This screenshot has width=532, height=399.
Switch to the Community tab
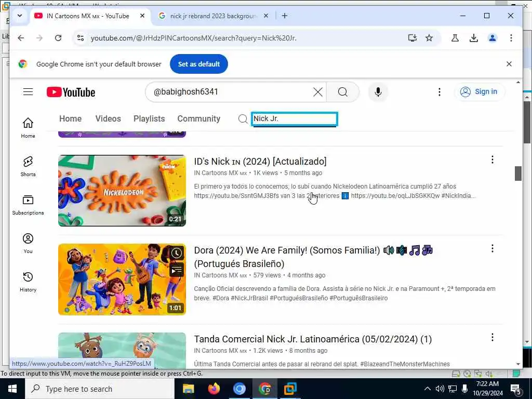[199, 119]
